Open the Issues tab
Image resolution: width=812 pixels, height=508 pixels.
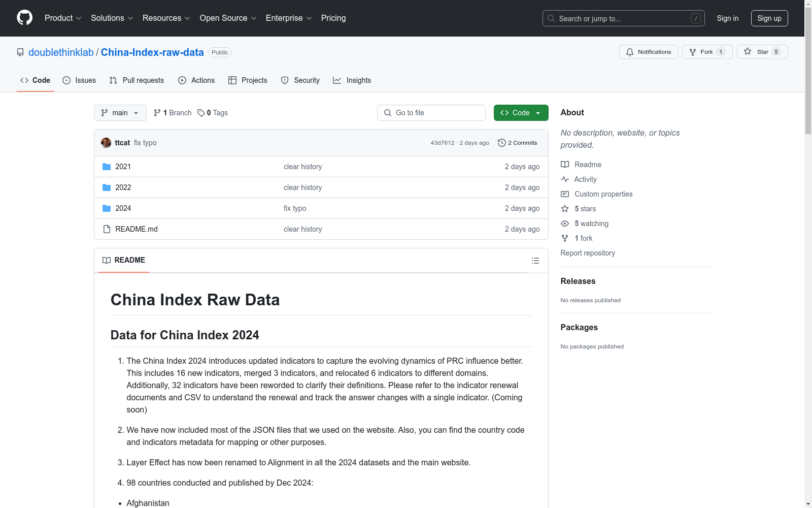click(79, 80)
